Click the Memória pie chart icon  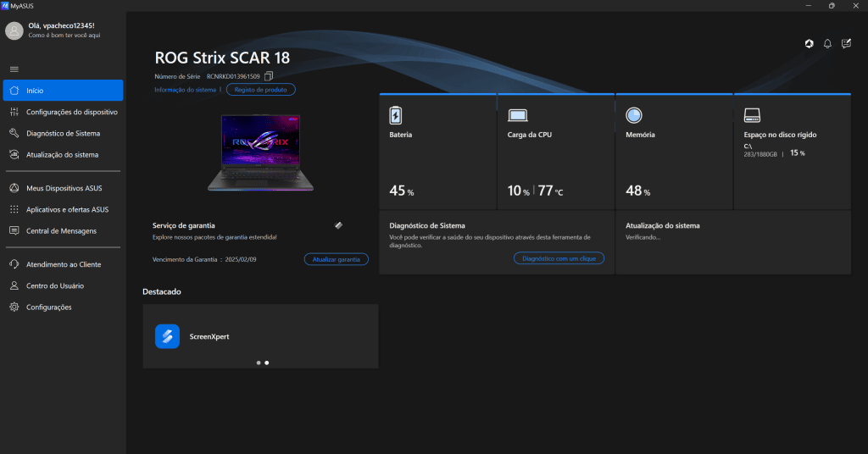click(x=634, y=115)
